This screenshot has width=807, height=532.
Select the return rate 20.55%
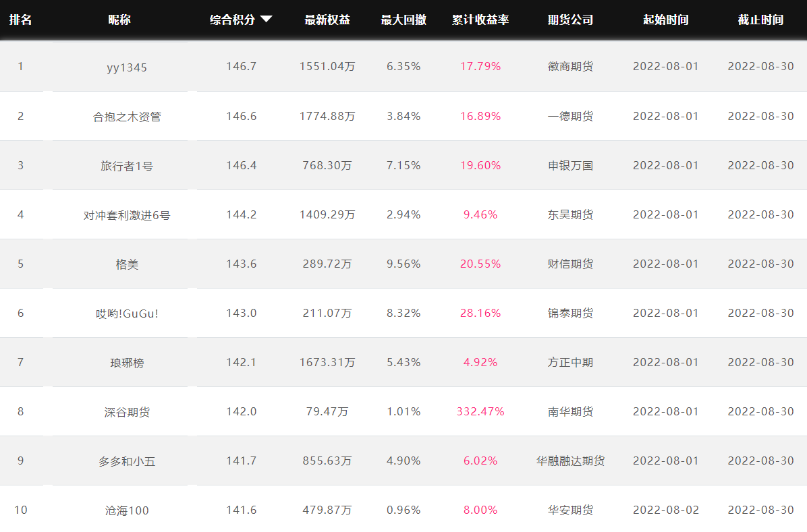tap(480, 264)
